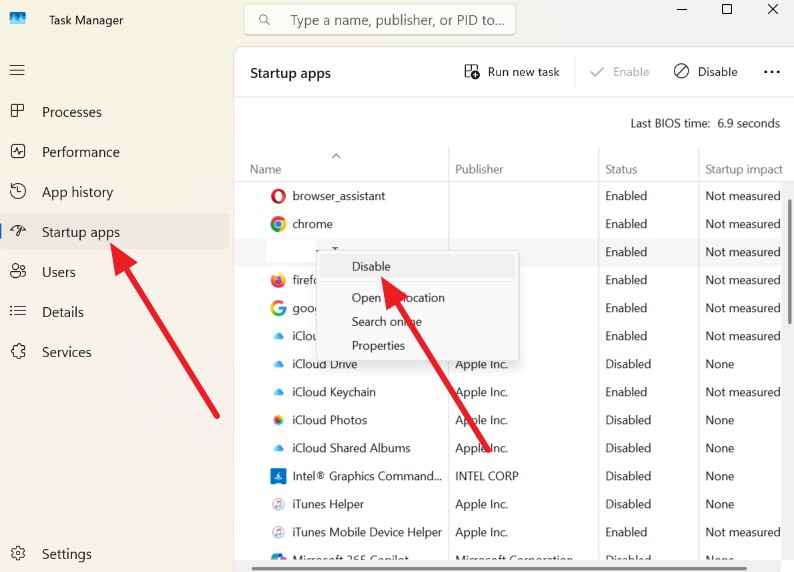This screenshot has height=572, width=794.
Task: Open Task Manager Settings
Action: [66, 554]
